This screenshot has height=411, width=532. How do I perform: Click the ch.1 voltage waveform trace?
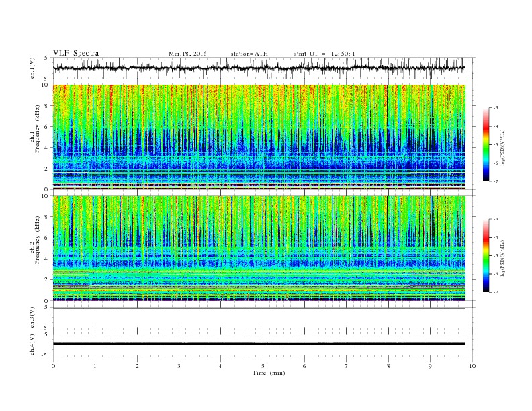pyautogui.click(x=259, y=68)
